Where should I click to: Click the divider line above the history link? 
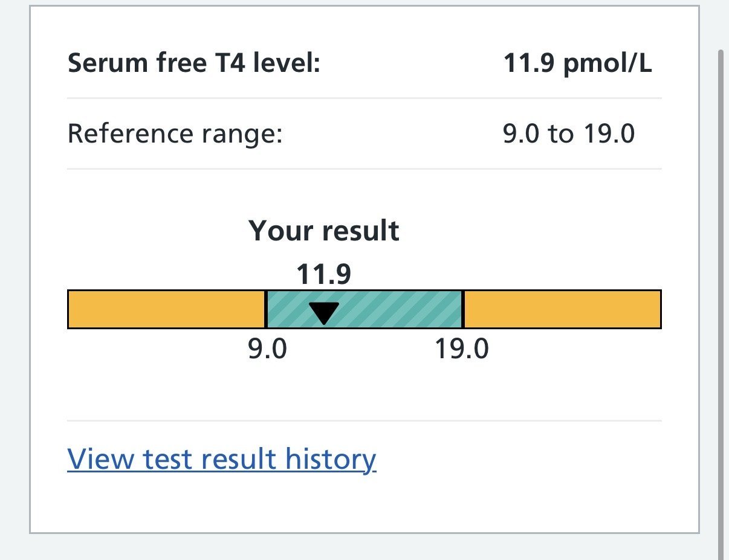point(364,420)
